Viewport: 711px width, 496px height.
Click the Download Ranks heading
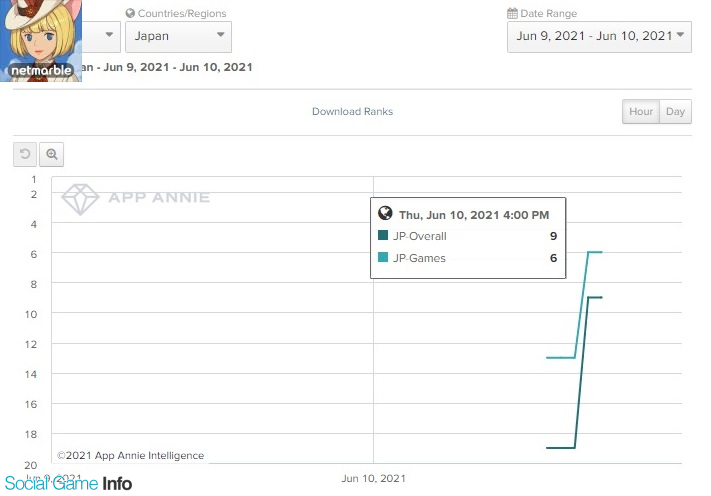[352, 112]
